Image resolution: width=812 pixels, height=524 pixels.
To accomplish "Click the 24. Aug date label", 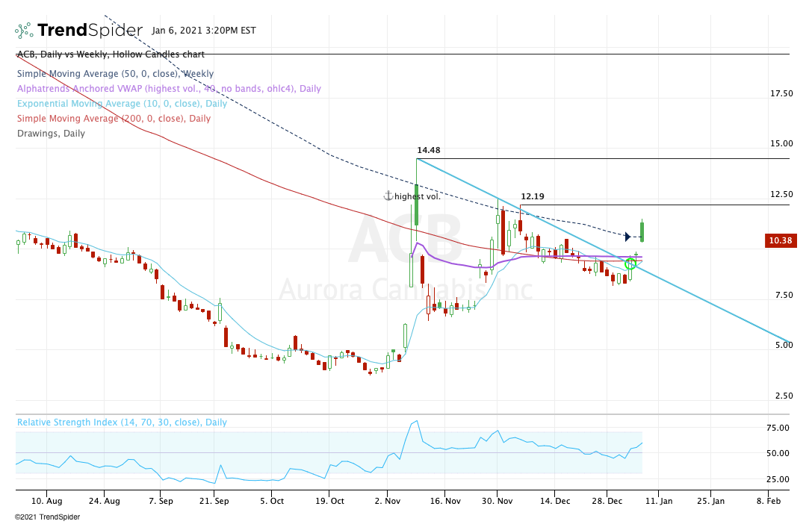I will pyautogui.click(x=104, y=502).
